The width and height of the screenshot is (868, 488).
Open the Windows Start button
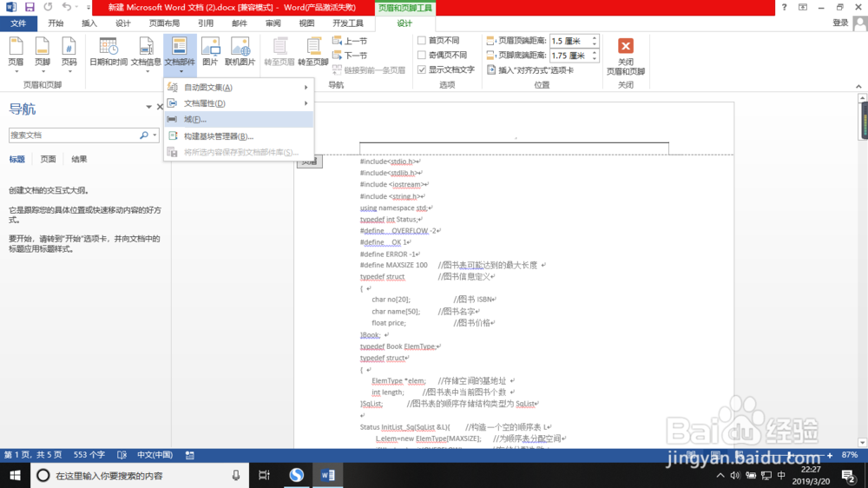[15, 475]
